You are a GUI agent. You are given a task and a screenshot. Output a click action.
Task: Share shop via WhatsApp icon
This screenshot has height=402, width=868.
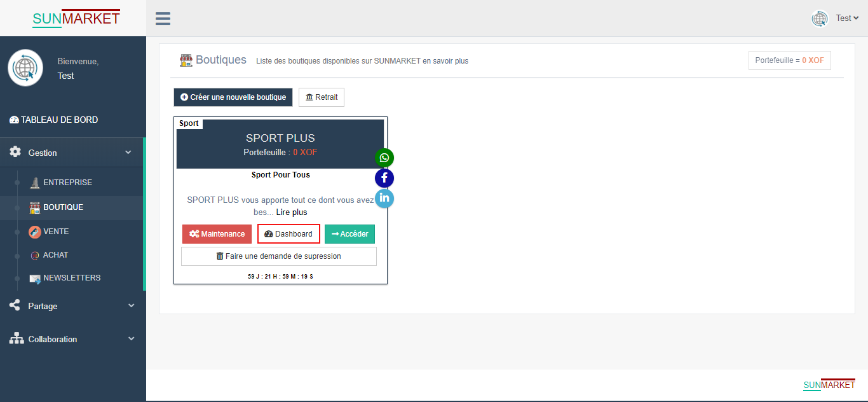coord(384,158)
